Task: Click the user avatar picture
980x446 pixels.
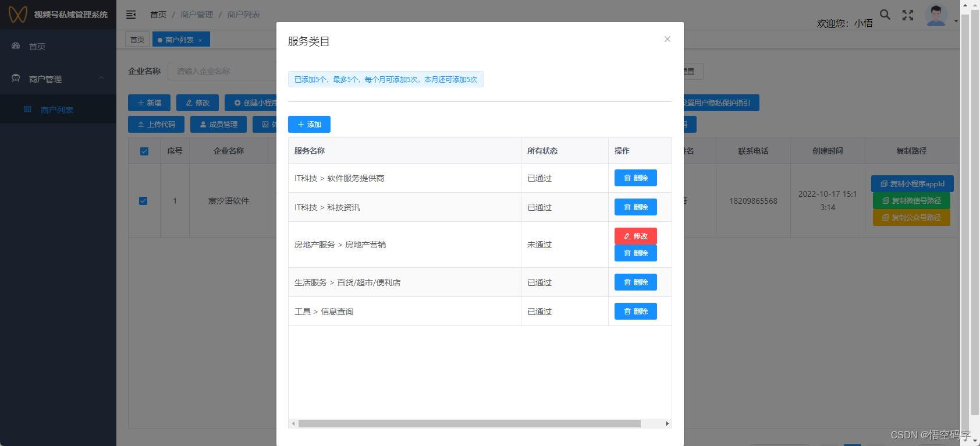Action: tap(936, 15)
